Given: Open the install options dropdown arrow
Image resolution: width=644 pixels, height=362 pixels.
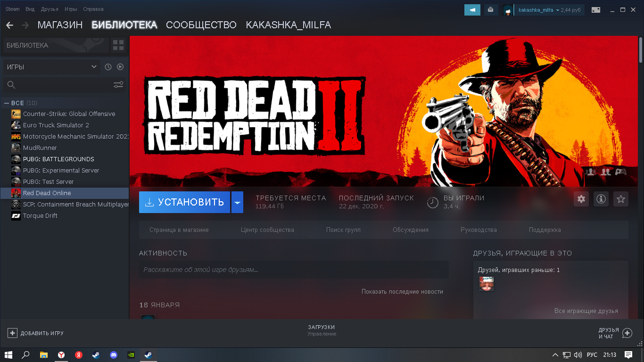Looking at the screenshot, I should pos(237,202).
